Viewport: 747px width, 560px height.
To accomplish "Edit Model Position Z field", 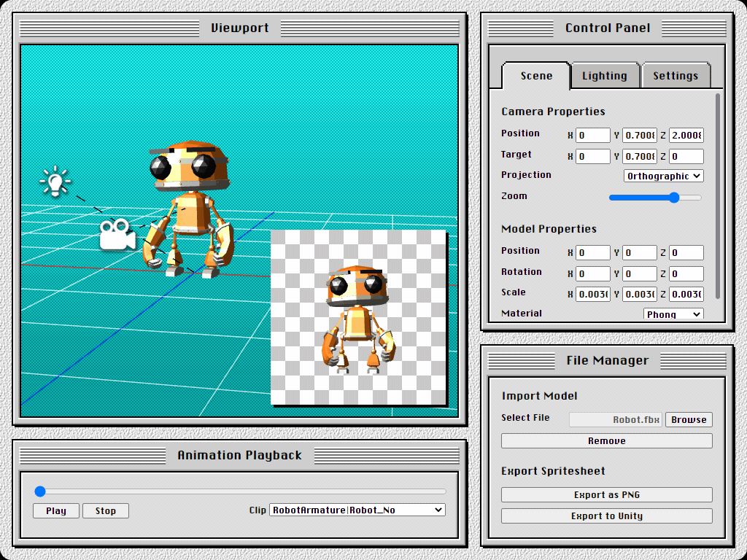I will point(686,252).
